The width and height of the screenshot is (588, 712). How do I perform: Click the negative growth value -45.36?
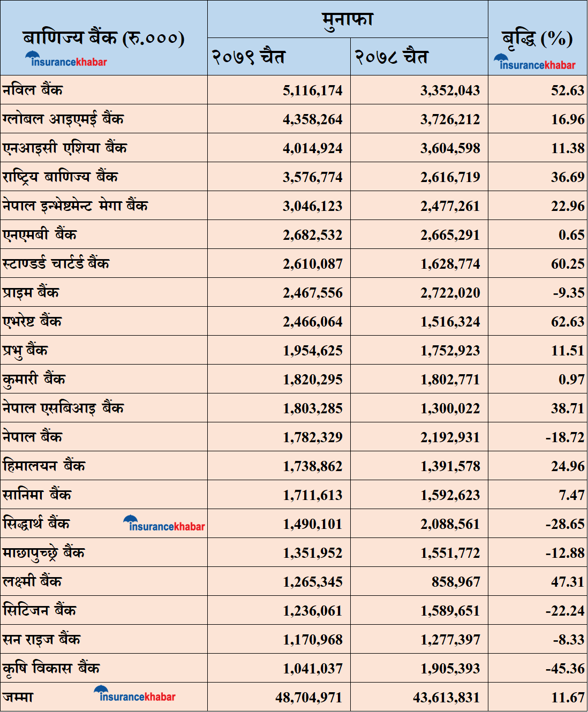565,669
